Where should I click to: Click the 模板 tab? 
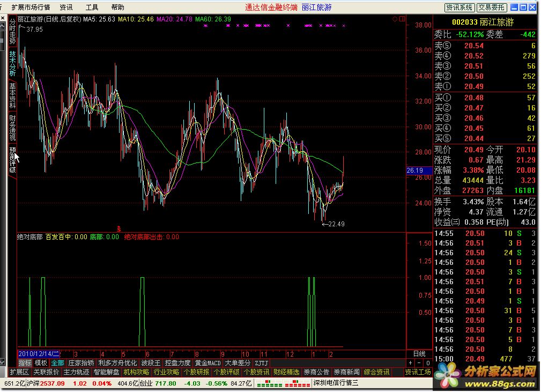pyautogui.click(x=41, y=363)
